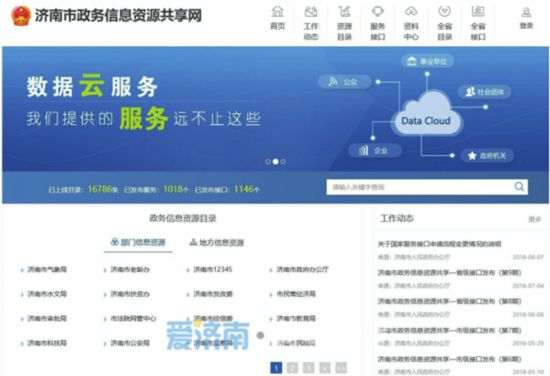The height and width of the screenshot is (376, 550).
Task: Click the 政府机关 badge in the banner
Action: 487,155
